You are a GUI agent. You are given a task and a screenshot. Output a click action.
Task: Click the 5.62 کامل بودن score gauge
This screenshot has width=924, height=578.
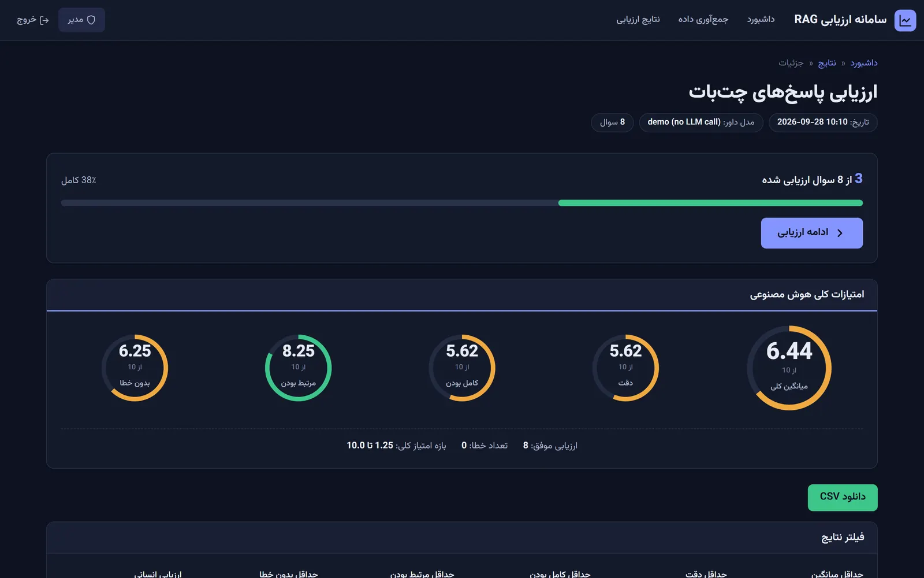[462, 368]
